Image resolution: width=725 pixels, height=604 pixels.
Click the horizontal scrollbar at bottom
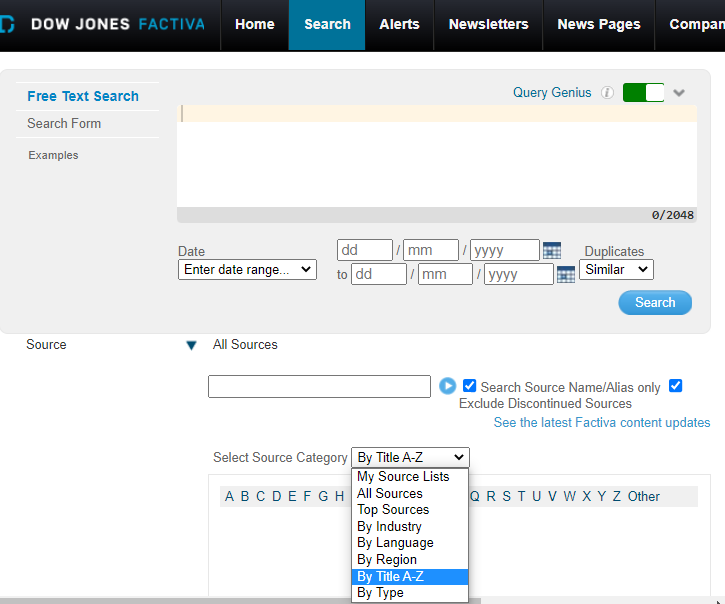240,601
